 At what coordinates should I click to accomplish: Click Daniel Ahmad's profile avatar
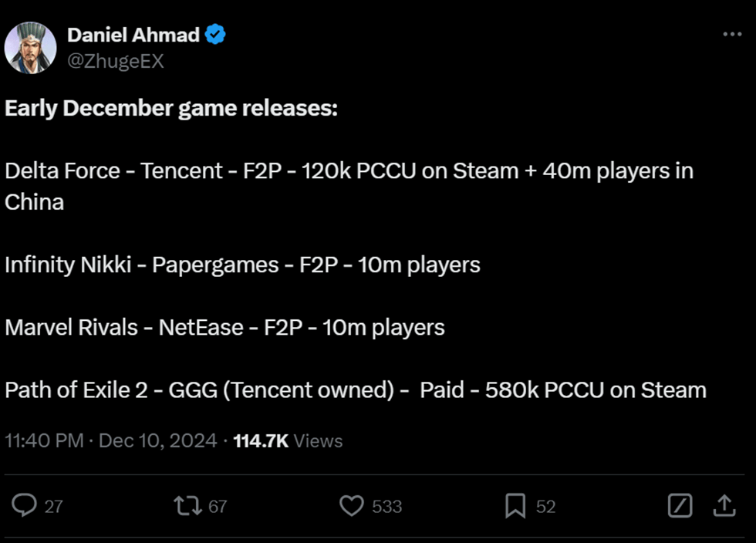tap(31, 48)
